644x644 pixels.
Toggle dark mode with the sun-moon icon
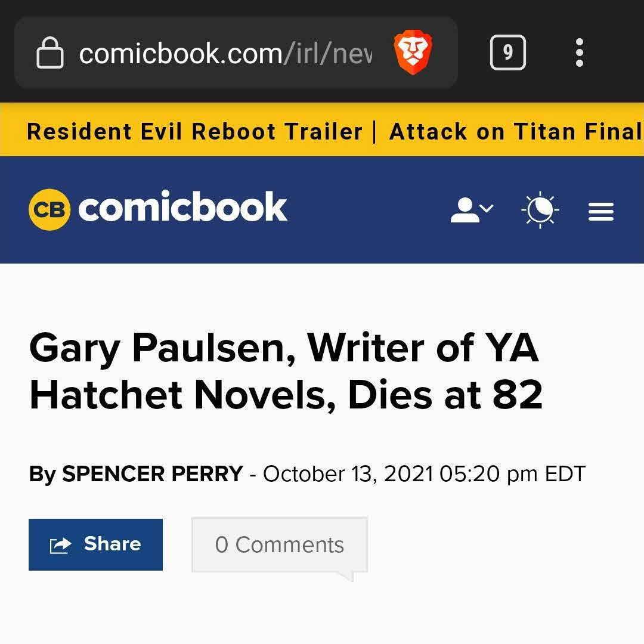[540, 210]
